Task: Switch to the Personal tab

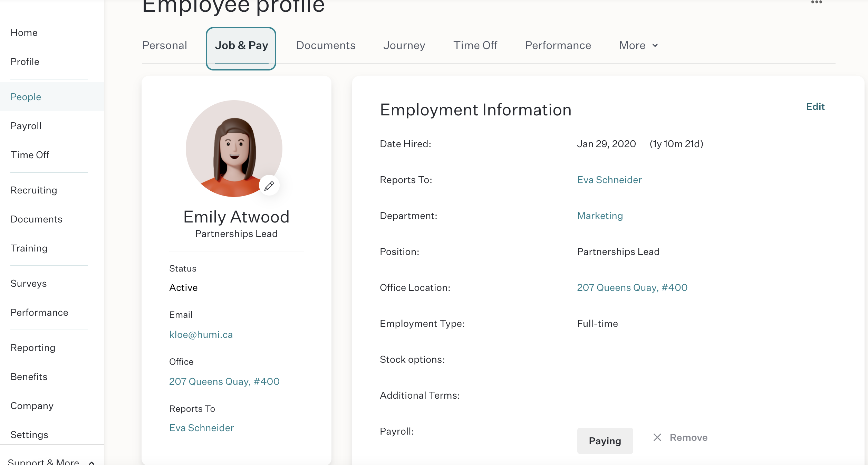Action: [x=165, y=45]
